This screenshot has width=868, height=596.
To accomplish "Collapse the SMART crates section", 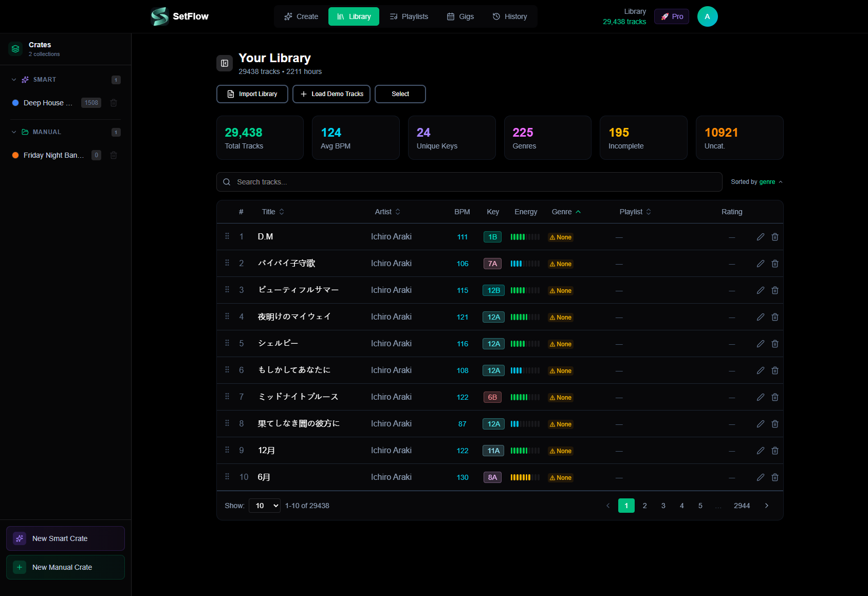I will pyautogui.click(x=13, y=80).
